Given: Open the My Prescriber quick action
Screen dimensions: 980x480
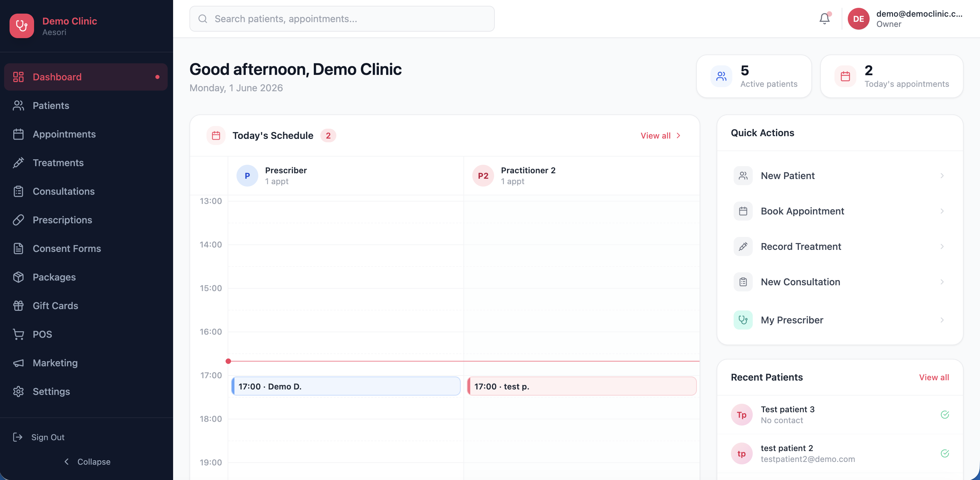Looking at the screenshot, I should point(840,320).
